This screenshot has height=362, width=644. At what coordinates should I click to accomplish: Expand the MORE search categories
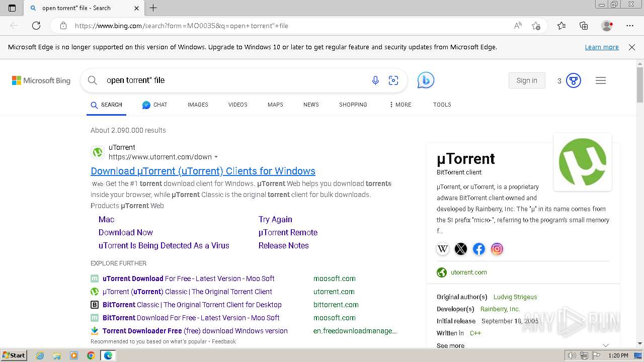click(400, 105)
